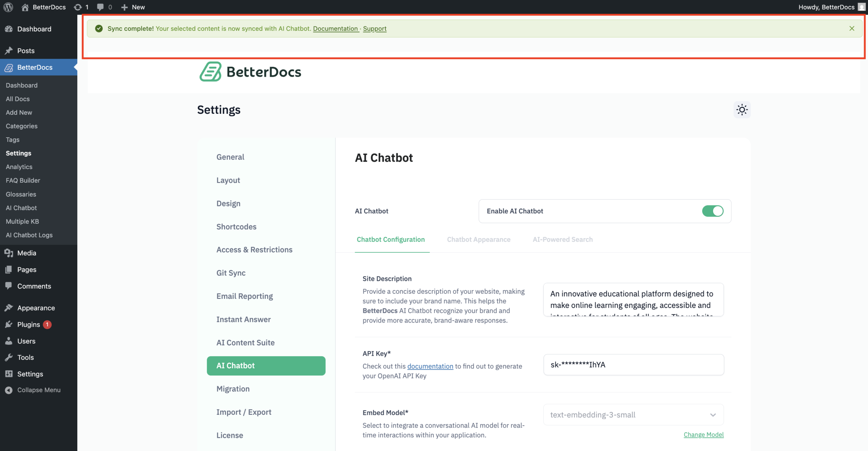Open All Docs submenu item
868x451 pixels.
coord(18,99)
